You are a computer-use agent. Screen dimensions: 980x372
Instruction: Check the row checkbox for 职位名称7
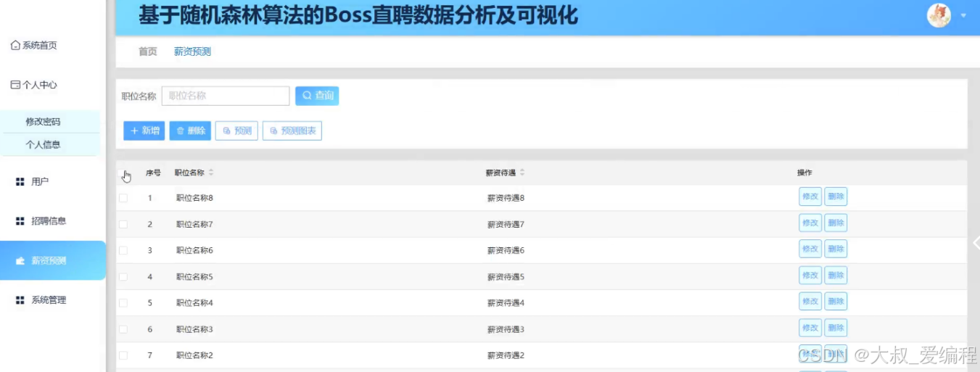point(123,224)
